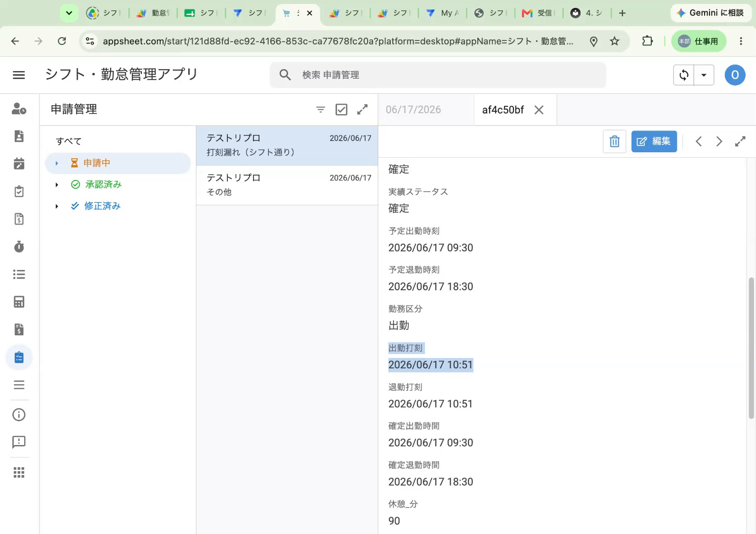Open the info circle sidebar icon
This screenshot has height=534, width=756.
coord(19,415)
